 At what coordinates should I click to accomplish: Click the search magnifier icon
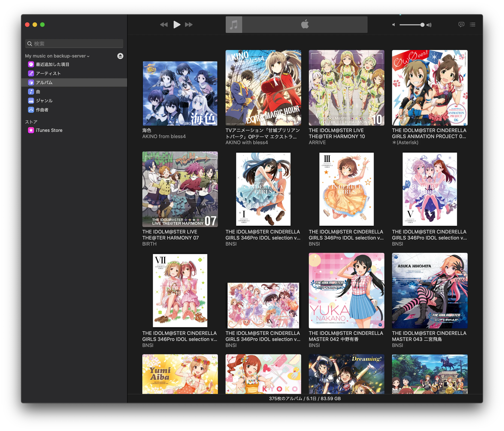pyautogui.click(x=30, y=44)
